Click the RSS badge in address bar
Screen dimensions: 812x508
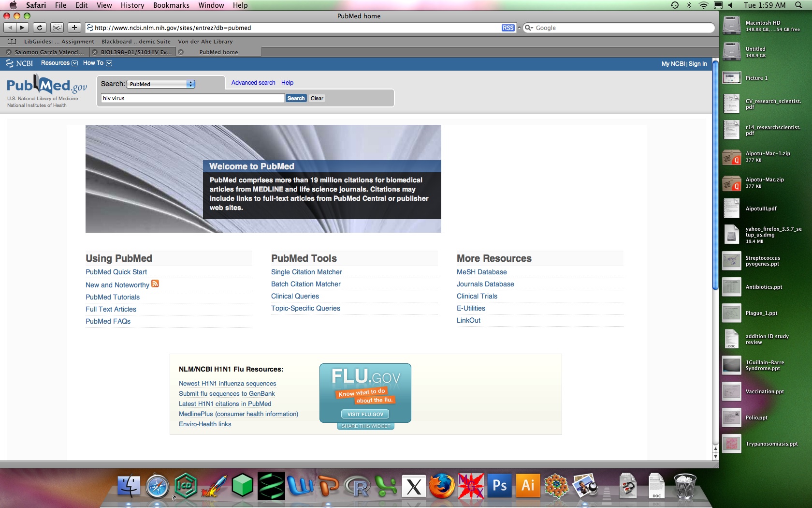tap(507, 28)
